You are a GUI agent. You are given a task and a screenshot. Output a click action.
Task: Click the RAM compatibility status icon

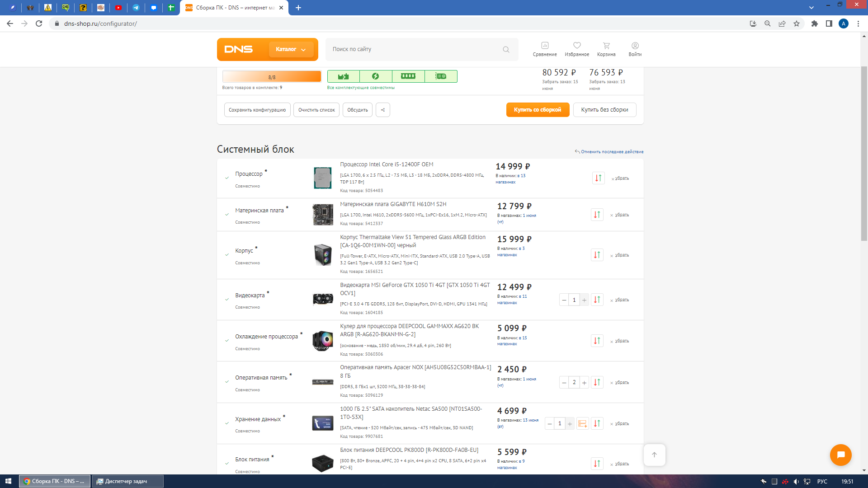coord(408,76)
